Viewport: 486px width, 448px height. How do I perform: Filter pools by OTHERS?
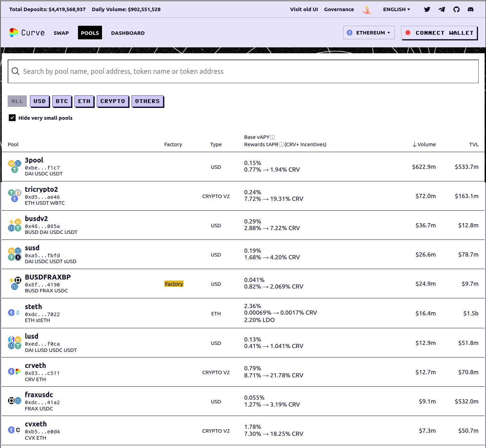click(x=147, y=101)
